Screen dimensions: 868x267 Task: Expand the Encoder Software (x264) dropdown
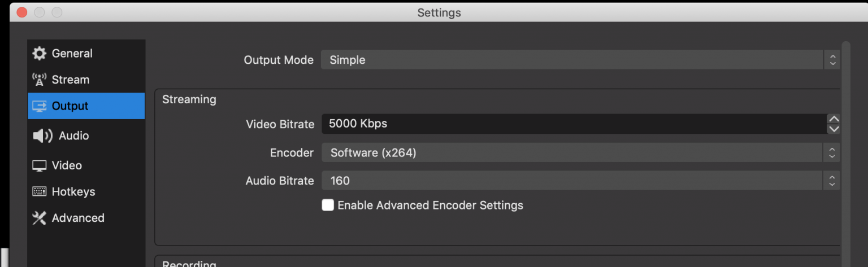pyautogui.click(x=580, y=152)
